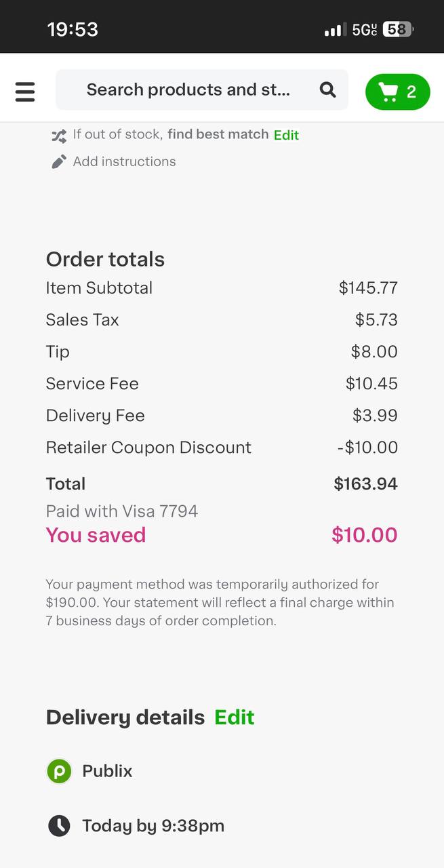Tap the search magnifier icon
The image size is (444, 868).
tap(328, 90)
